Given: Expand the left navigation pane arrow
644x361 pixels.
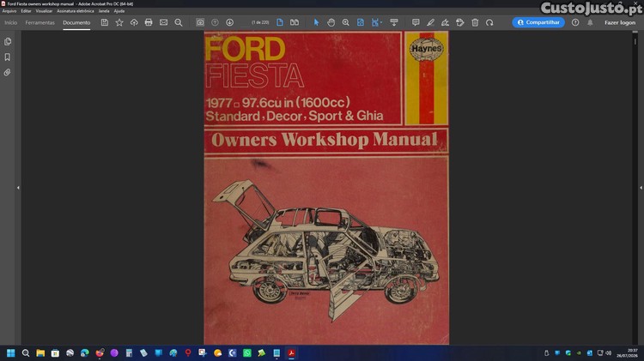Looking at the screenshot, I should coord(18,188).
